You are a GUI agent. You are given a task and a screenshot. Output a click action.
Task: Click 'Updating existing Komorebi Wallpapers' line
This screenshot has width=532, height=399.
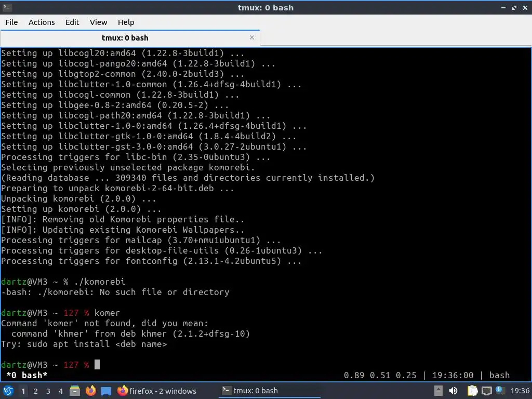click(123, 230)
